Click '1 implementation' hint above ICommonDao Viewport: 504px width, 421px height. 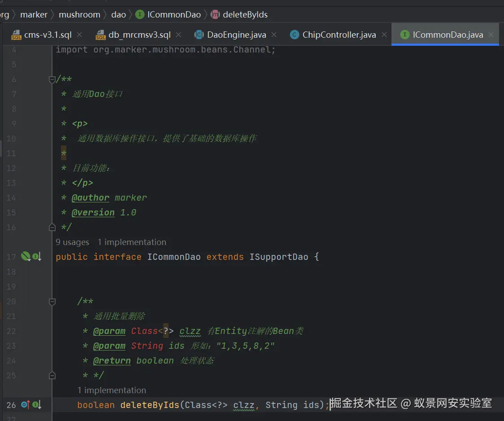click(x=132, y=242)
